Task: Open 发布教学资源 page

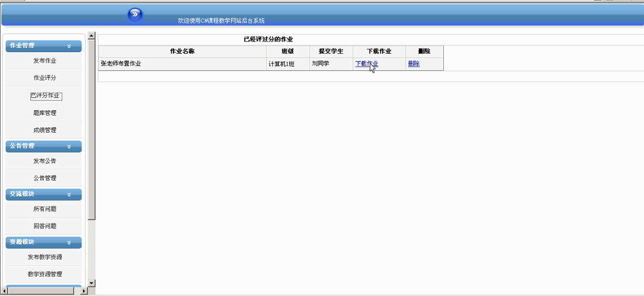Action: [45, 257]
